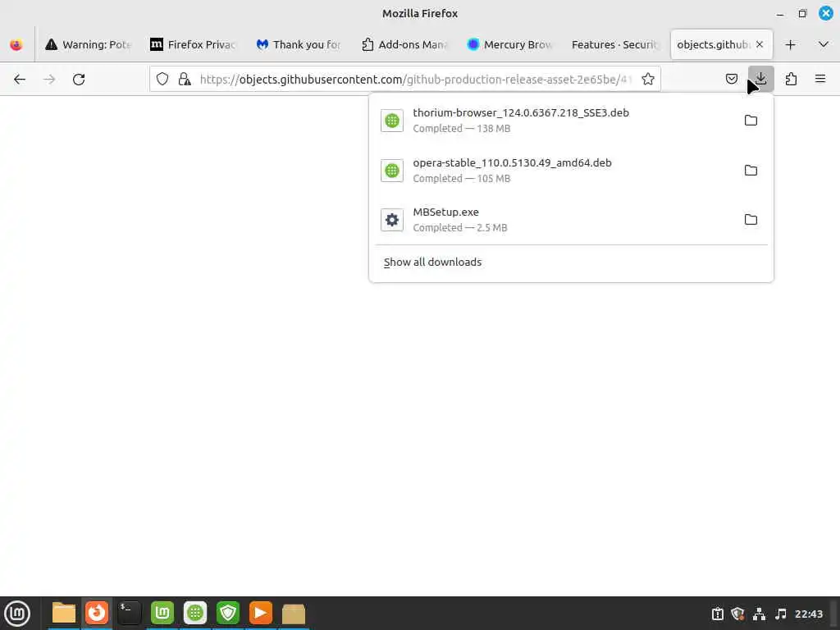The width and height of the screenshot is (840, 630).
Task: Open the site security padlock info
Action: coord(185,80)
